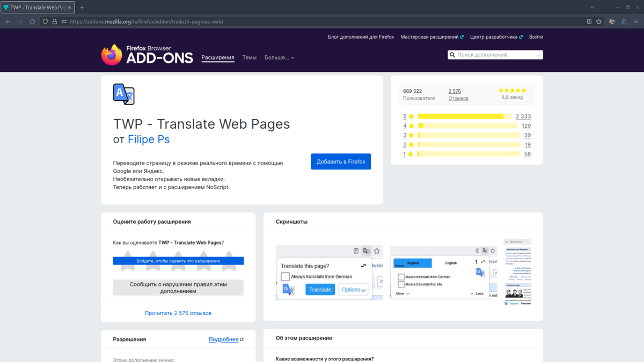Image resolution: width=644 pixels, height=362 pixels.
Task: Click the search arrow submit icon
Action: (x=538, y=55)
